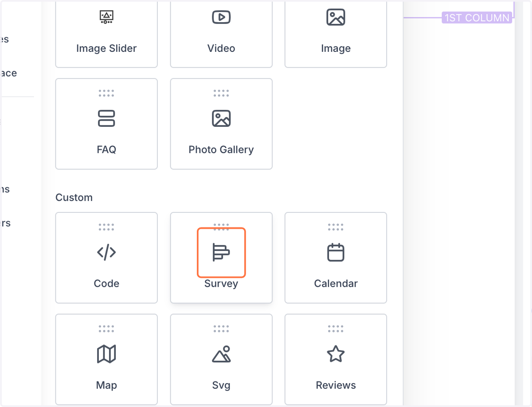Choose the Svg mountain icon
This screenshot has height=407, width=532.
click(221, 354)
